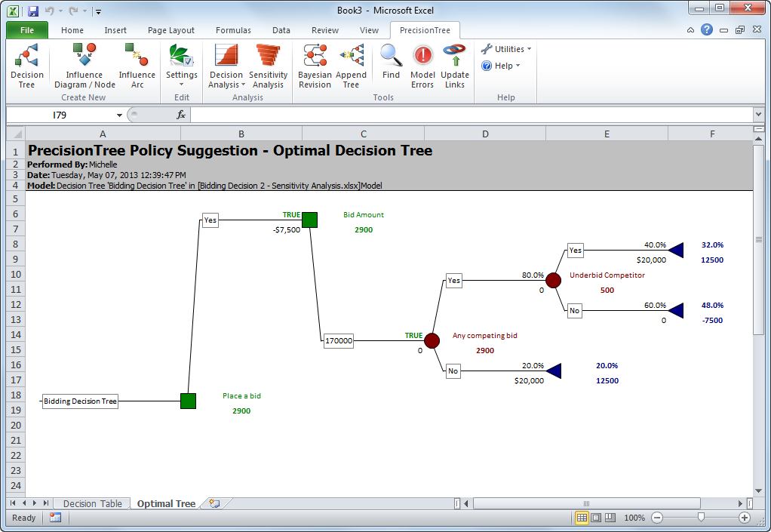
Task: Open PrecisionTree Settings
Action: (x=182, y=66)
